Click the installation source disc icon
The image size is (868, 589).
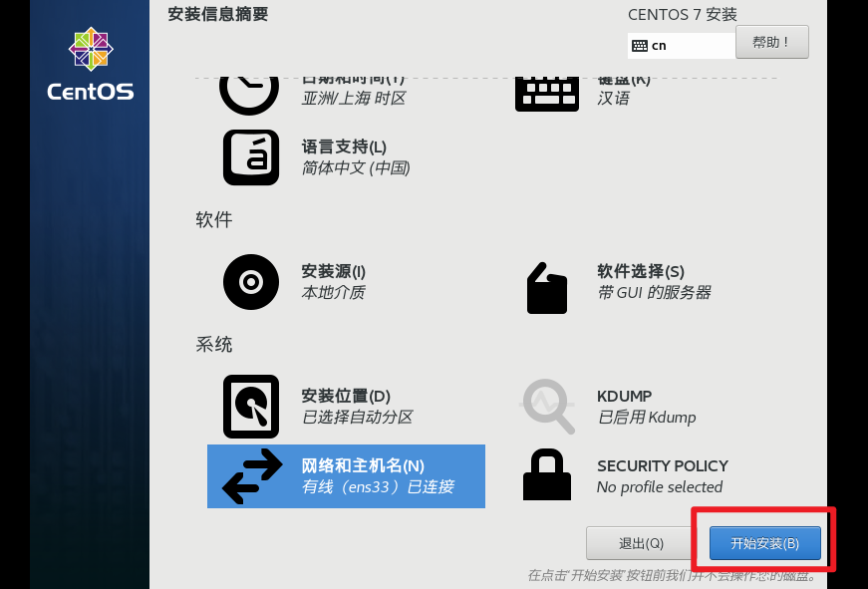coord(251,282)
